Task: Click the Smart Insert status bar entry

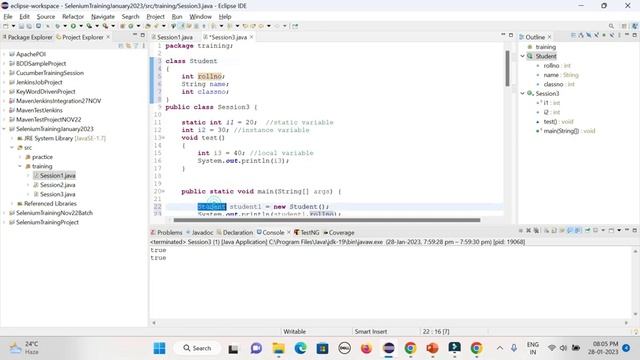Action: [x=371, y=331]
